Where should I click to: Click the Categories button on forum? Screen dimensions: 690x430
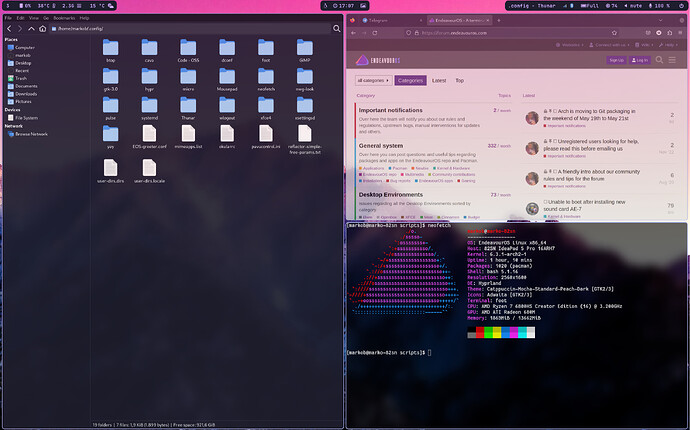410,81
